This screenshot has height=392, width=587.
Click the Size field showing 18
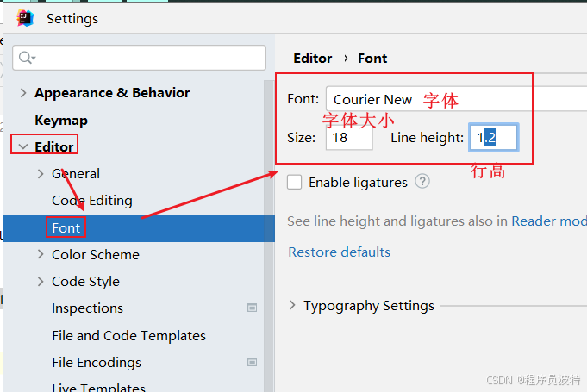coord(349,138)
